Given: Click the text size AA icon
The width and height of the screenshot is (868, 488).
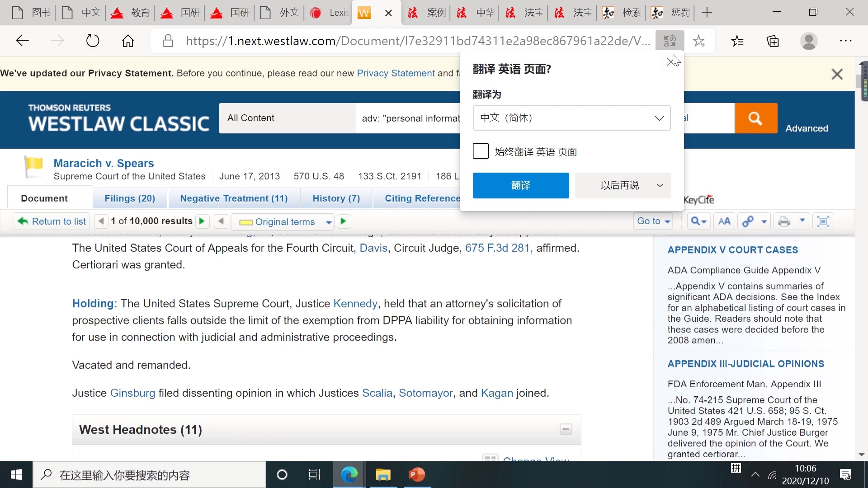Looking at the screenshot, I should 724,221.
